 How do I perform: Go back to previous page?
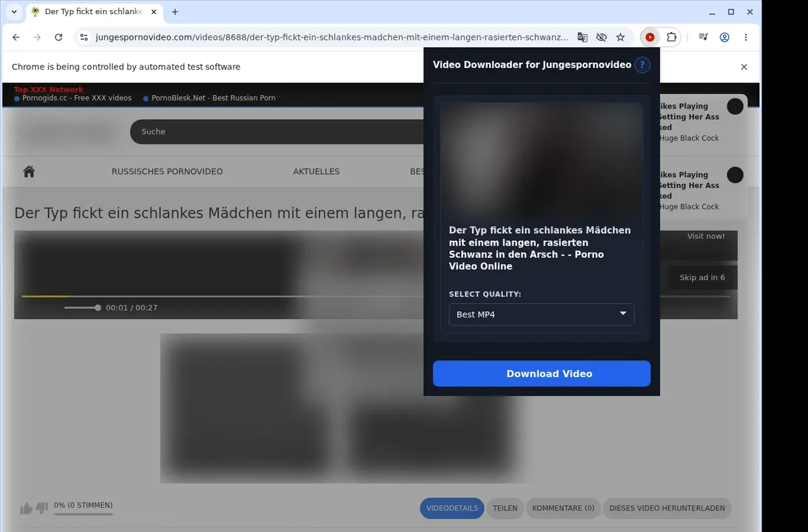pos(16,38)
